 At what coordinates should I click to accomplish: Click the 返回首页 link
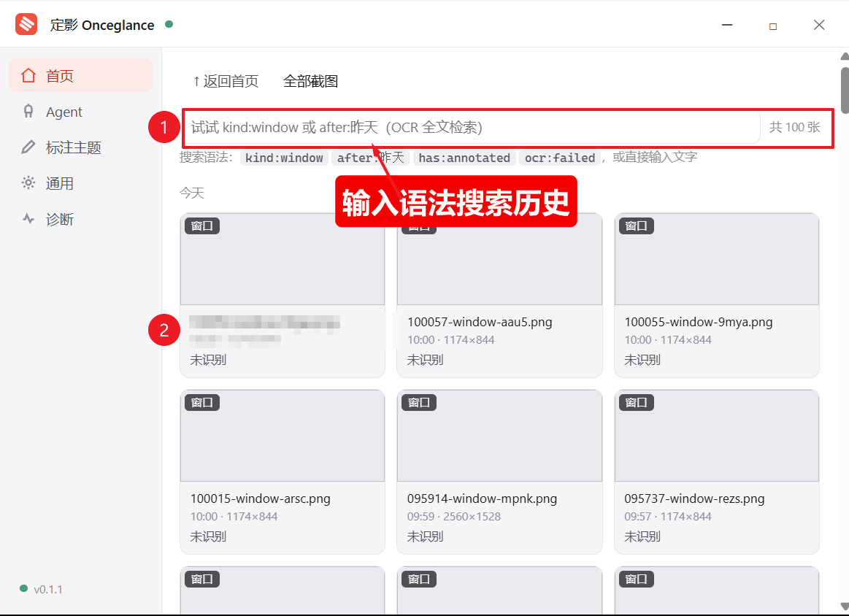point(226,81)
